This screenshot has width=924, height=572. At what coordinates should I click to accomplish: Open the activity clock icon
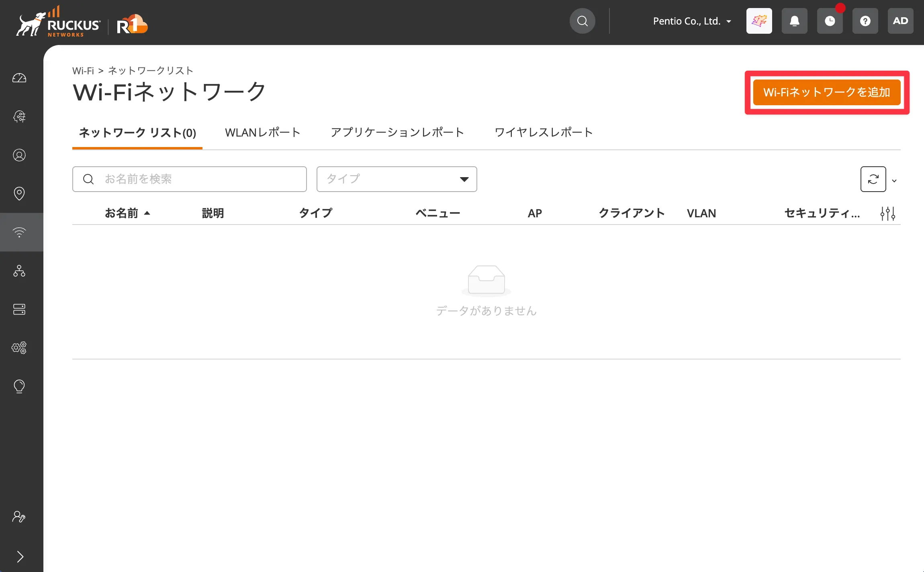pyautogui.click(x=830, y=21)
